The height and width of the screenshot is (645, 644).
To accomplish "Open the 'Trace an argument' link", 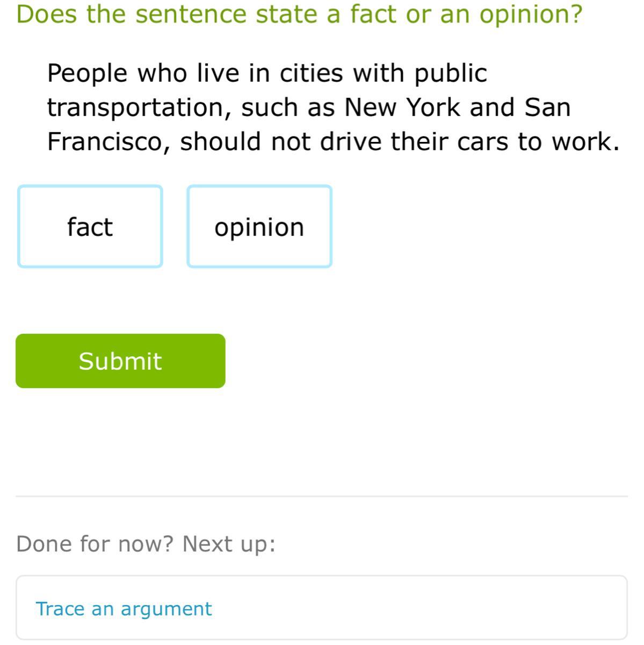I will click(x=124, y=608).
